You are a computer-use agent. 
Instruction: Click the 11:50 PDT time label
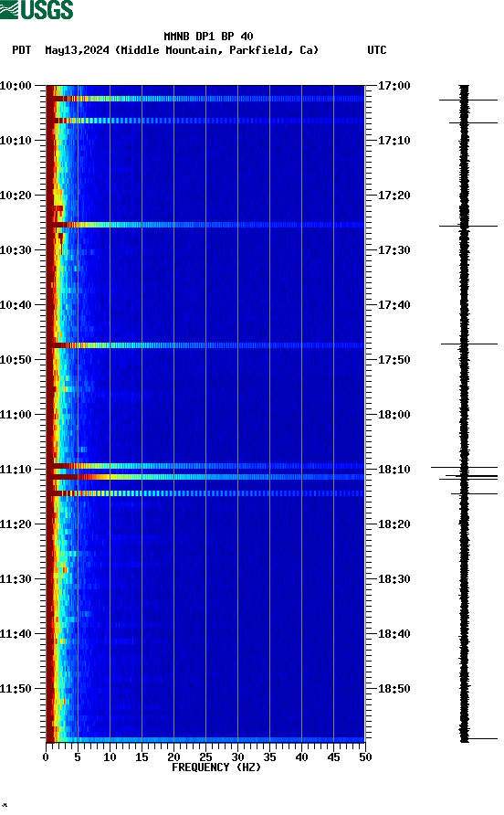click(16, 689)
